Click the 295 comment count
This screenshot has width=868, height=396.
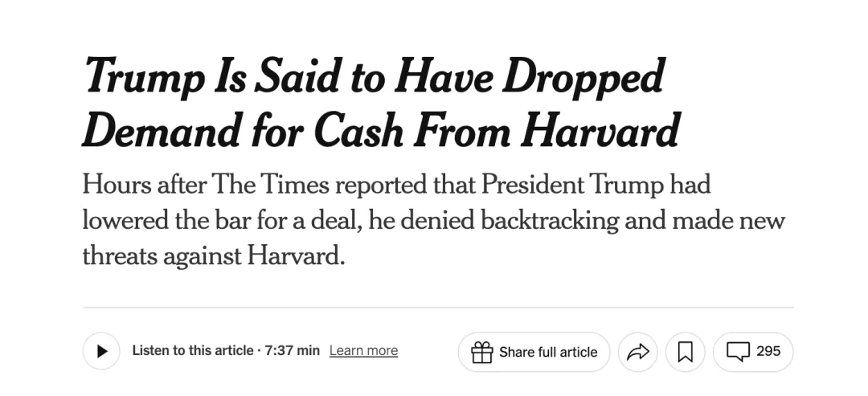coord(768,351)
